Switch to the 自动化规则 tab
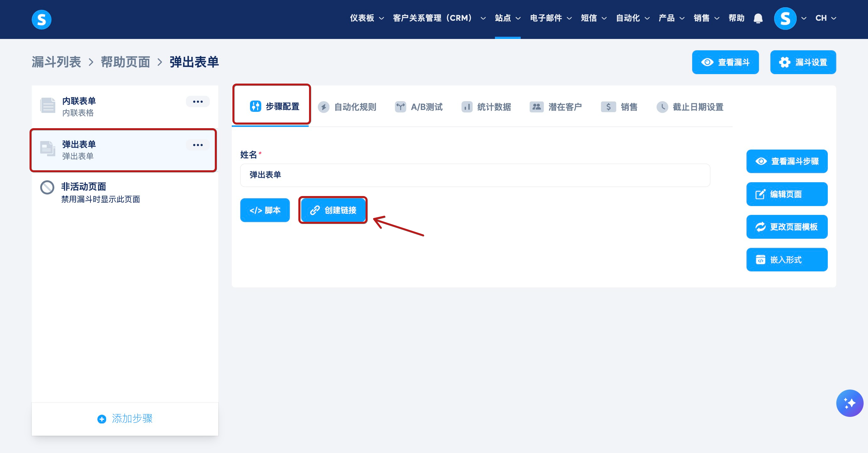 [347, 107]
